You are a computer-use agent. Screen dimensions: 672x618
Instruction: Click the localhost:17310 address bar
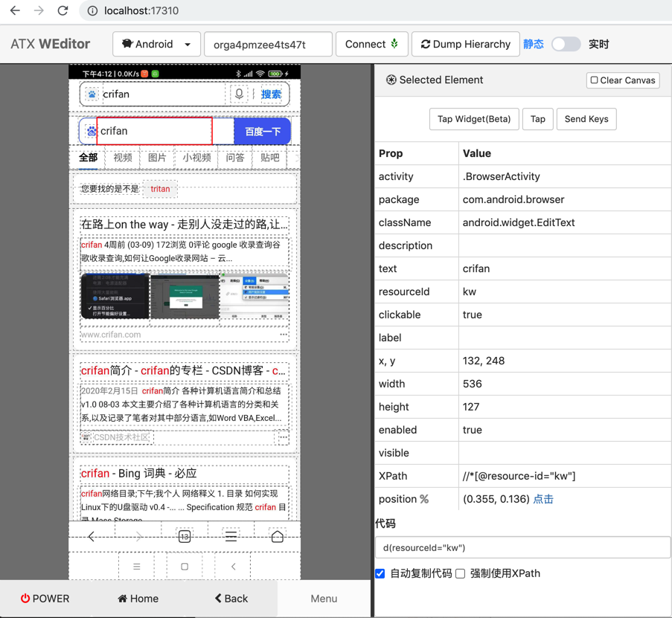141,10
